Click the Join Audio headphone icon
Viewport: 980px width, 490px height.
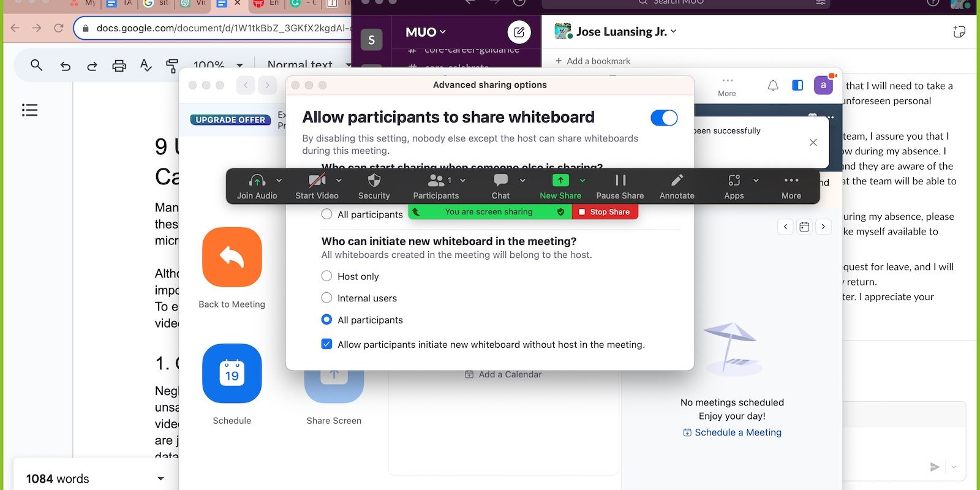pyautogui.click(x=257, y=181)
